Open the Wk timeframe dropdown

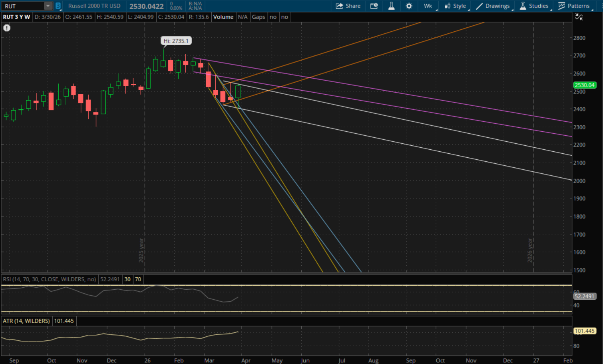pos(428,6)
